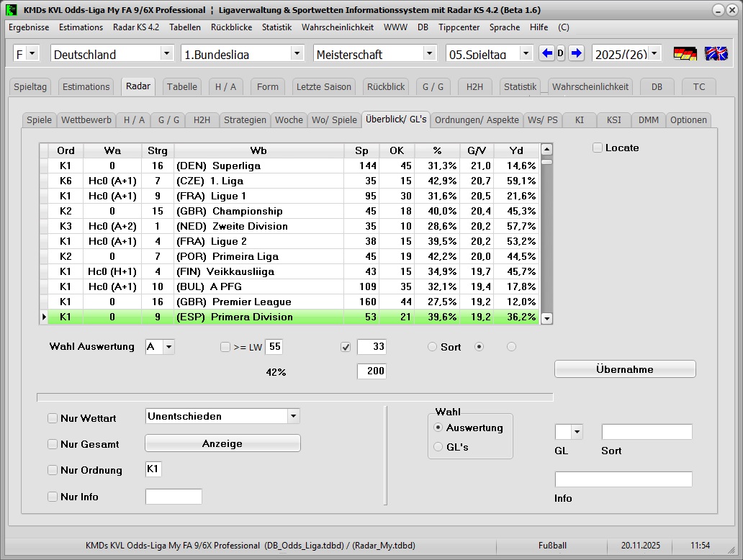Toggle the >= LW checkbox
Viewport: 743px width, 560px height.
coord(225,347)
